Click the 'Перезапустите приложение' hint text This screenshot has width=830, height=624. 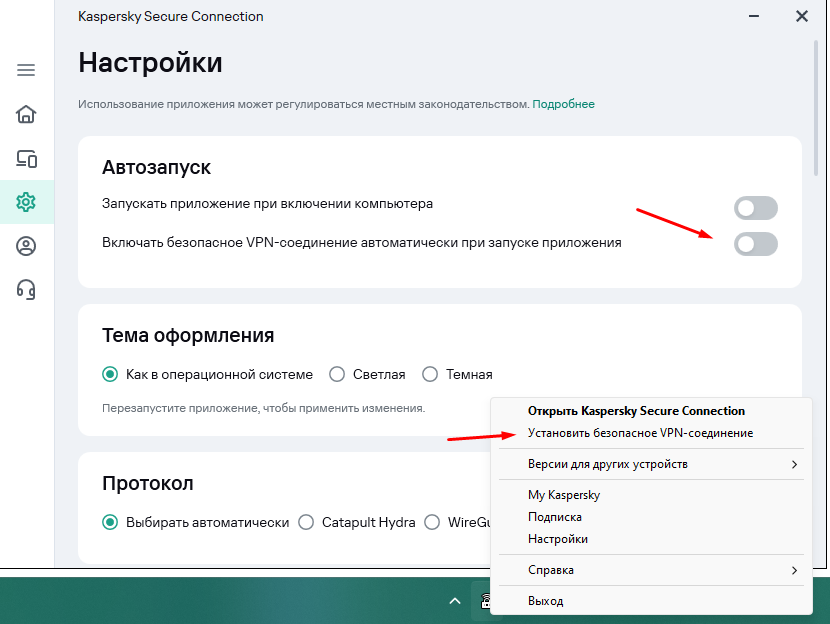264,408
